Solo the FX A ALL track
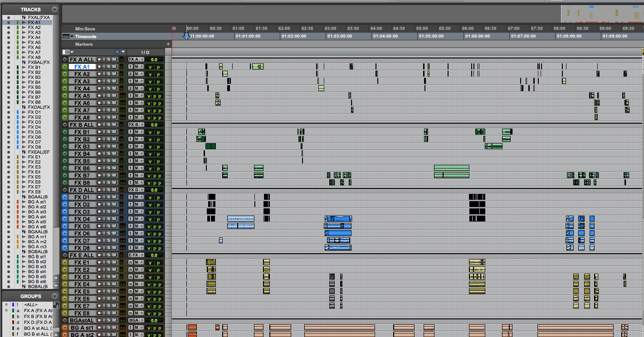 (109, 59)
